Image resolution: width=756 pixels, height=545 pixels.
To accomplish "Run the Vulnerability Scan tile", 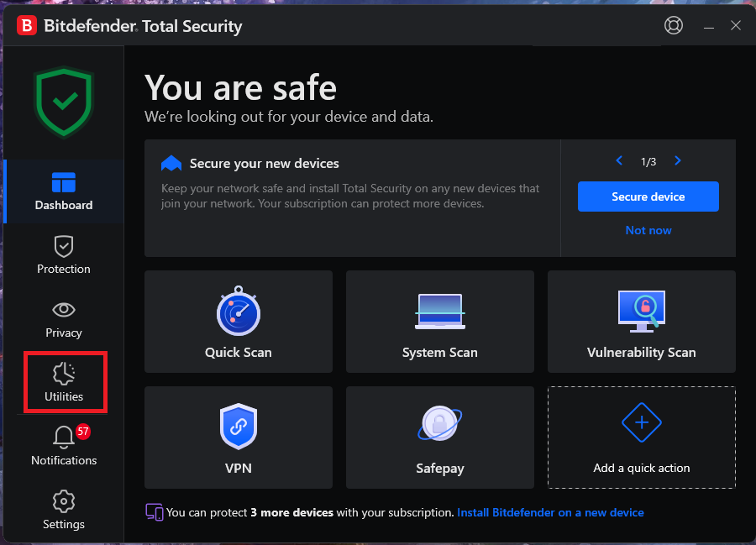I will click(x=641, y=322).
